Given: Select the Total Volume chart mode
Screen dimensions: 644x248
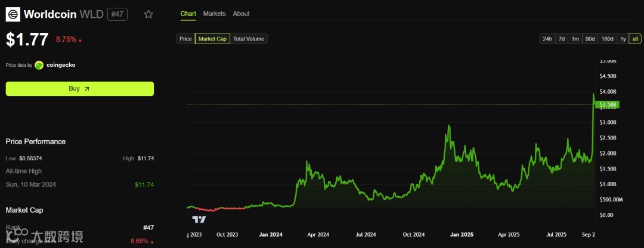Looking at the screenshot, I should (x=249, y=39).
